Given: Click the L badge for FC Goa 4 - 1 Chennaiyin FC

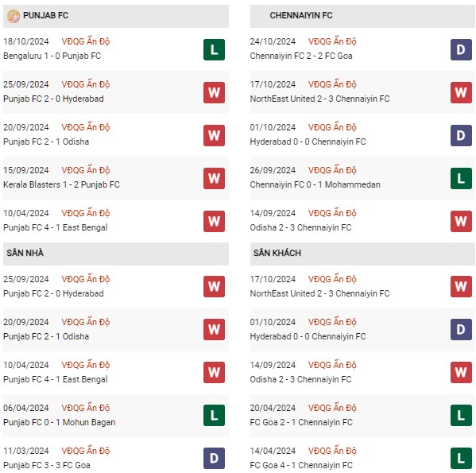Looking at the screenshot, I should click(x=461, y=458).
